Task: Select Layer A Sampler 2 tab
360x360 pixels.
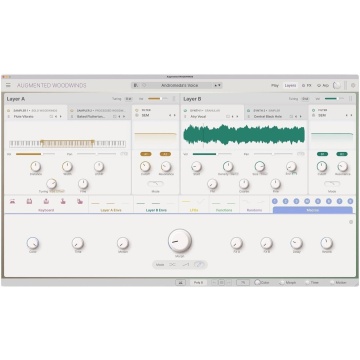Action: pyautogui.click(x=99, y=113)
